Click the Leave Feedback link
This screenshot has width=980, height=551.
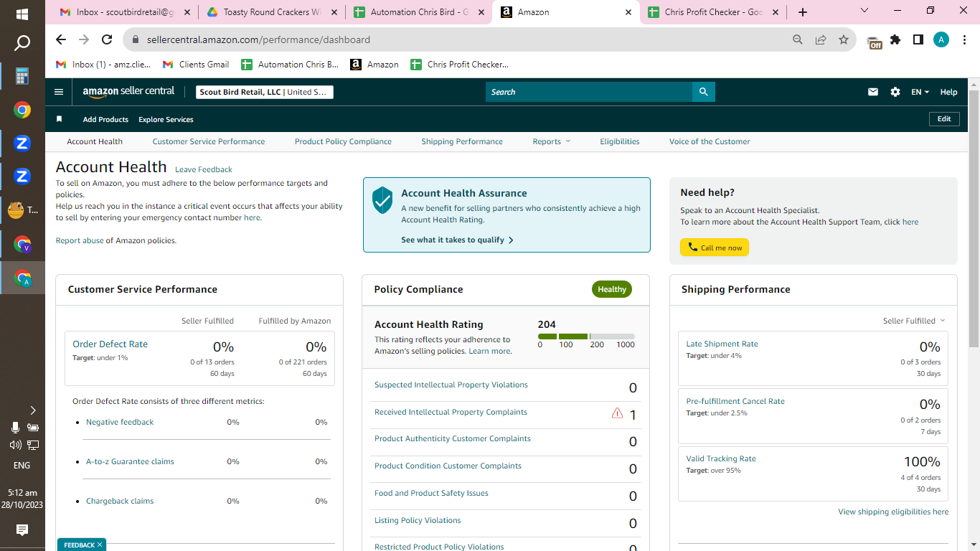204,169
